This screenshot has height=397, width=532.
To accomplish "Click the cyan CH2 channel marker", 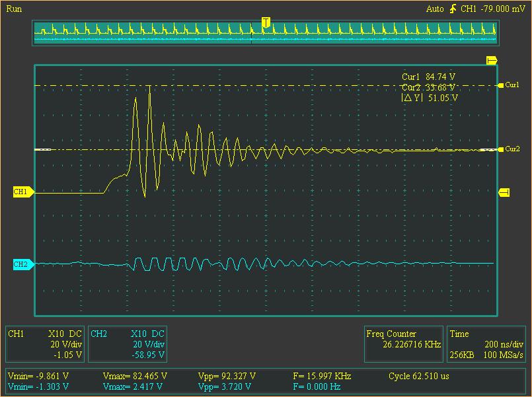I will (22, 264).
